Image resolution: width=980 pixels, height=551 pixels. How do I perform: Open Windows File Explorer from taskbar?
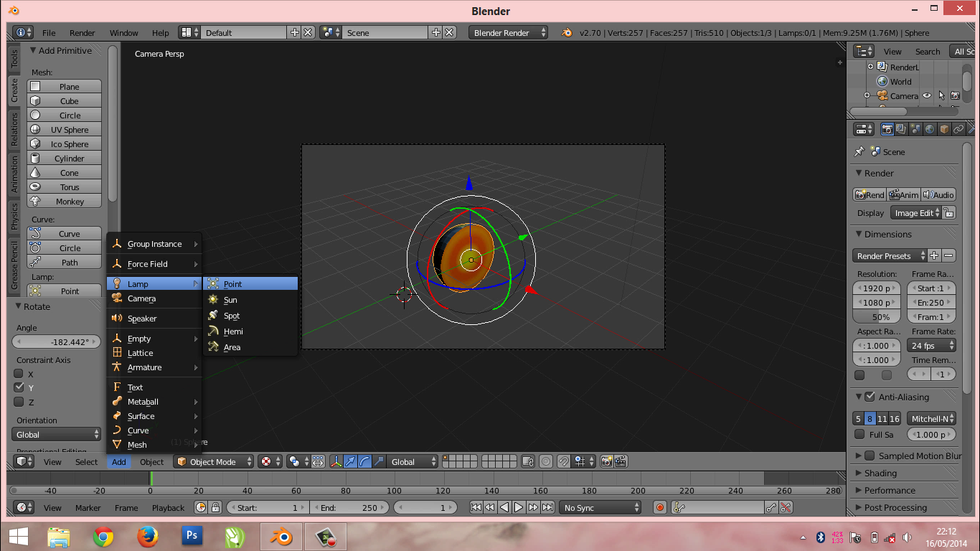point(59,536)
